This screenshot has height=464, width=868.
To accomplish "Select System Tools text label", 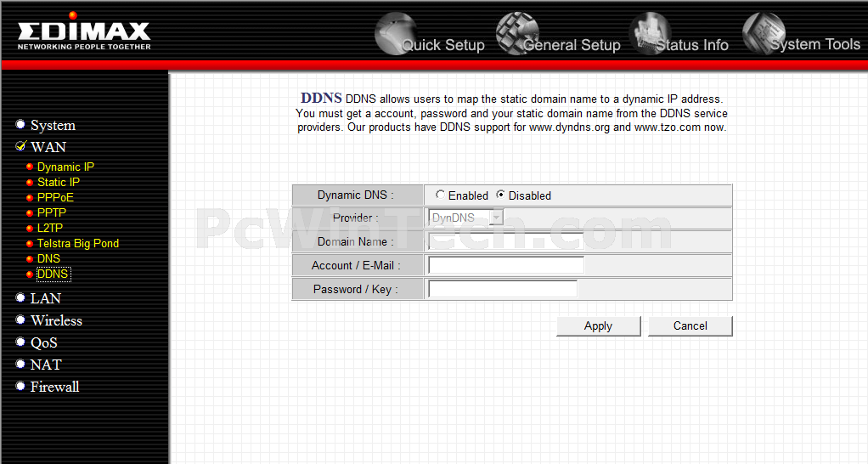I will [815, 44].
